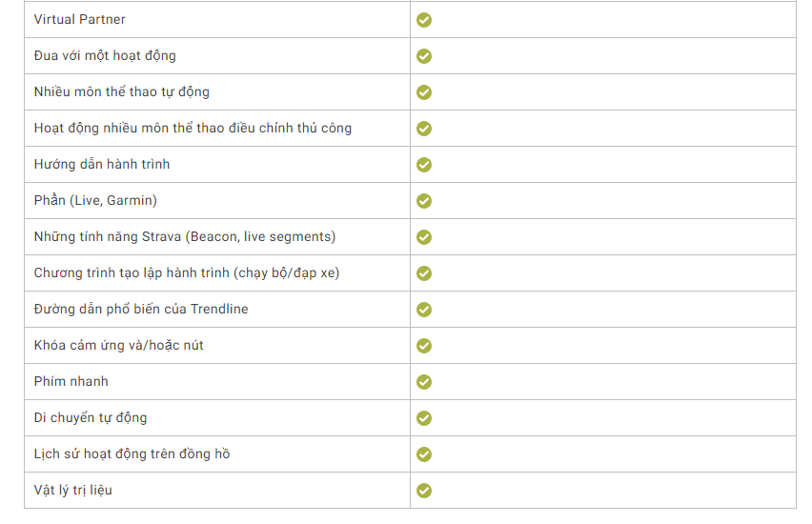The image size is (812, 524).
Task: Select the checkmark for Di chuyển tự động
Action: click(x=423, y=418)
